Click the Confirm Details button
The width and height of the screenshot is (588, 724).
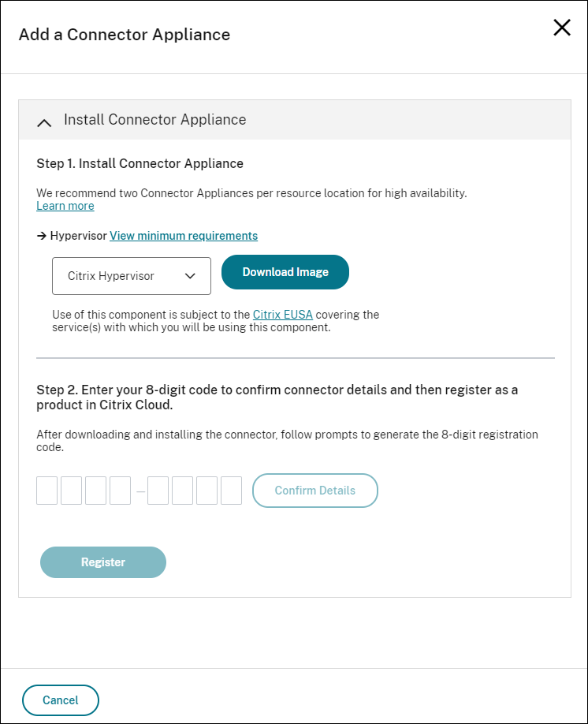(314, 490)
